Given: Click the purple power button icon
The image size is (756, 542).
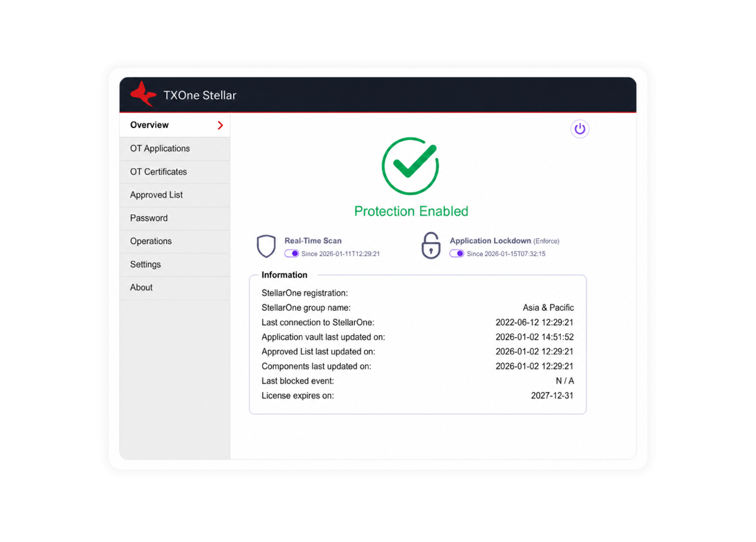Looking at the screenshot, I should click(x=580, y=129).
